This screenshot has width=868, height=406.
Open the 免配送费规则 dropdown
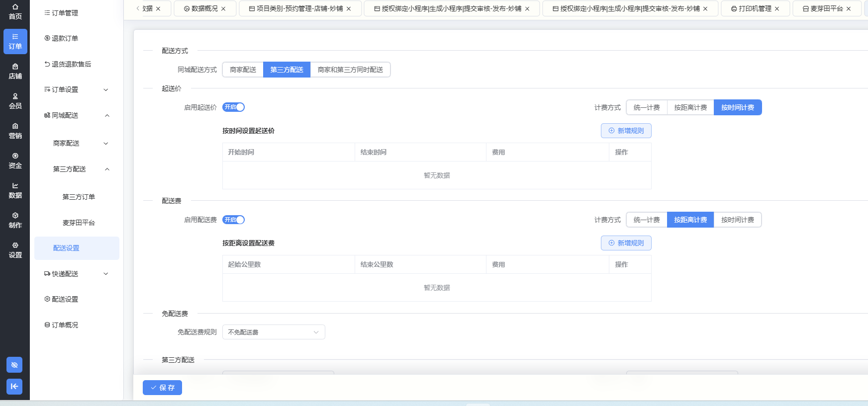274,332
